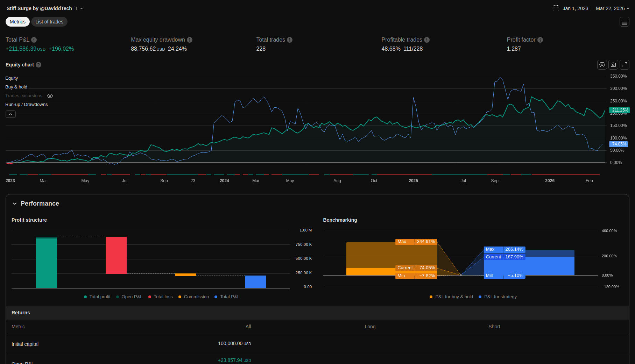The height and width of the screenshot is (364, 635).
Task: Click info icon beside Max equity drawdown
Action: (190, 40)
